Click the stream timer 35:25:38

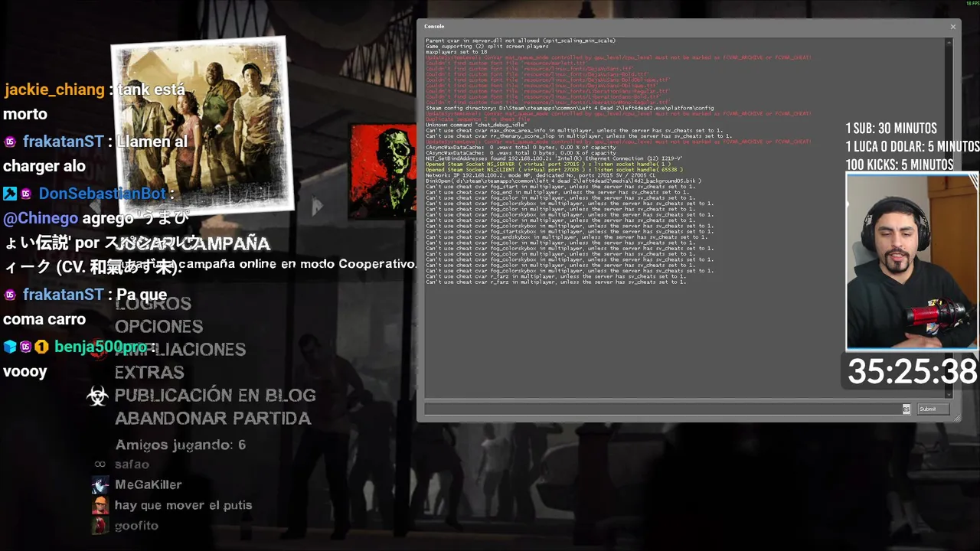912,372
